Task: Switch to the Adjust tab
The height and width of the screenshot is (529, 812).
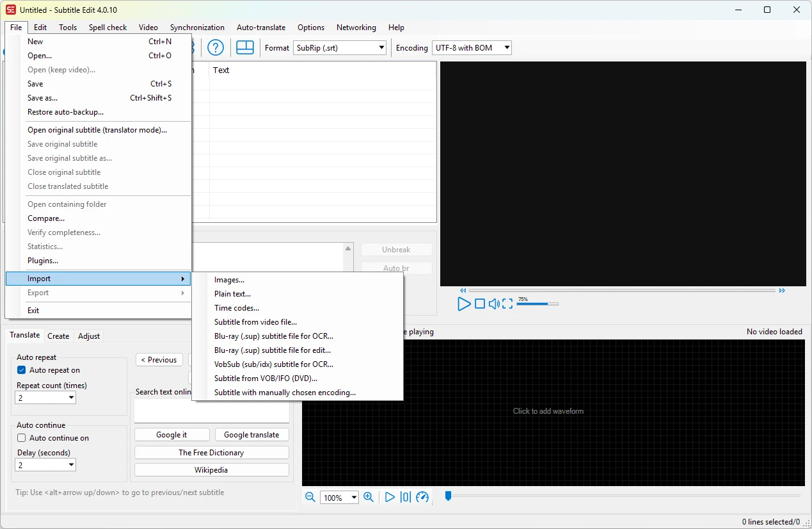Action: click(x=89, y=336)
